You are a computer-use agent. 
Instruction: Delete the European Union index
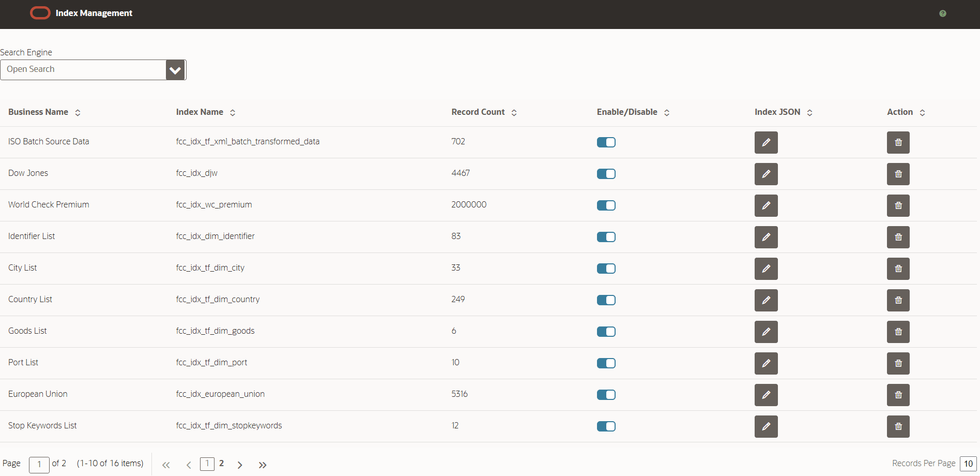pyautogui.click(x=898, y=395)
